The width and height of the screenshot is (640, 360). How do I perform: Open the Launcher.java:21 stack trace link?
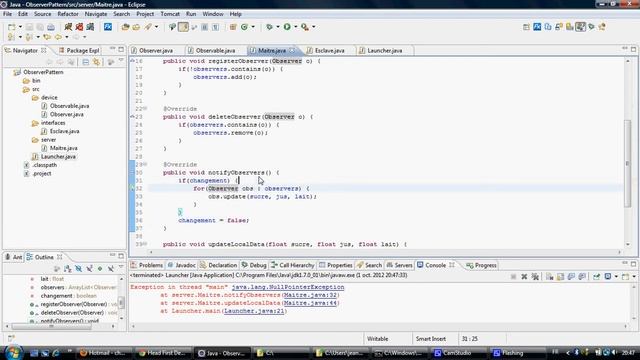[x=254, y=311]
